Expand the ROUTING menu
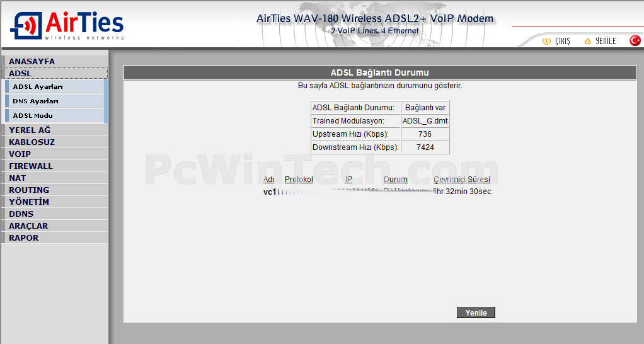This screenshot has width=644, height=344. pos(55,190)
